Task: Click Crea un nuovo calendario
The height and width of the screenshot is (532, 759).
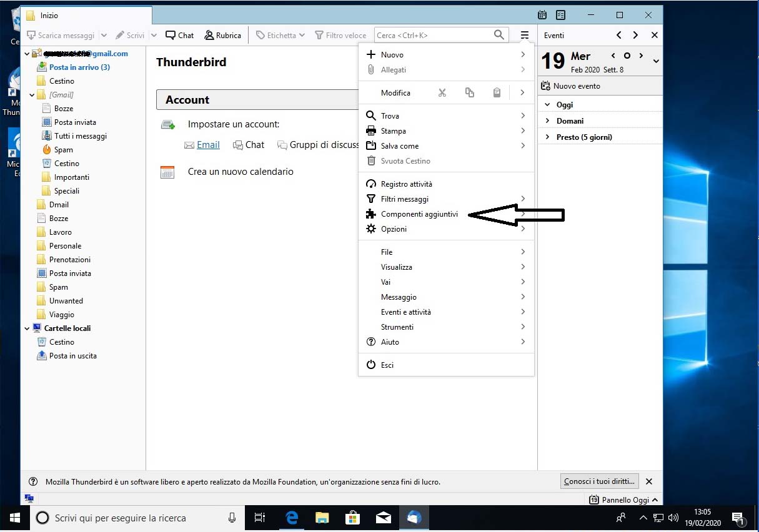Action: click(241, 172)
